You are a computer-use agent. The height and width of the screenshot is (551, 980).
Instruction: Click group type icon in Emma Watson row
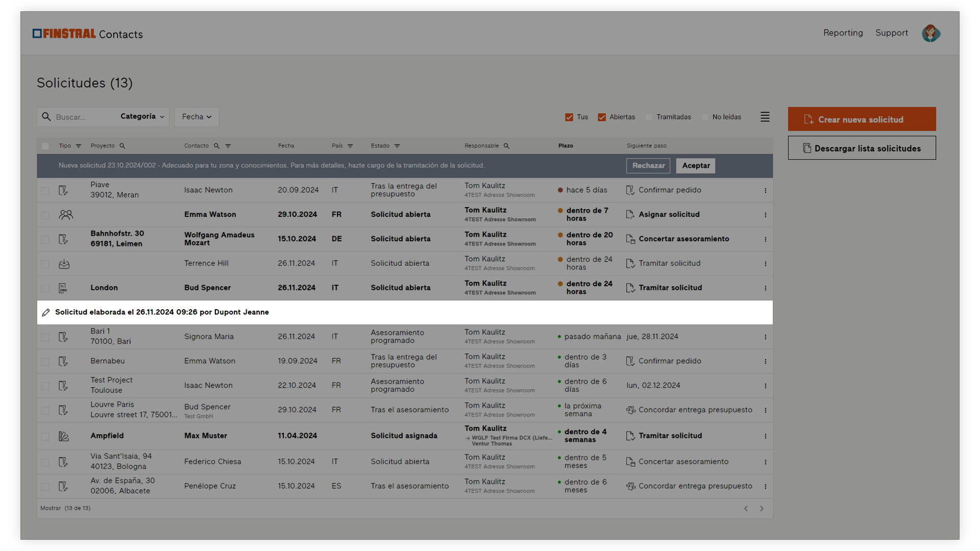pyautogui.click(x=66, y=215)
